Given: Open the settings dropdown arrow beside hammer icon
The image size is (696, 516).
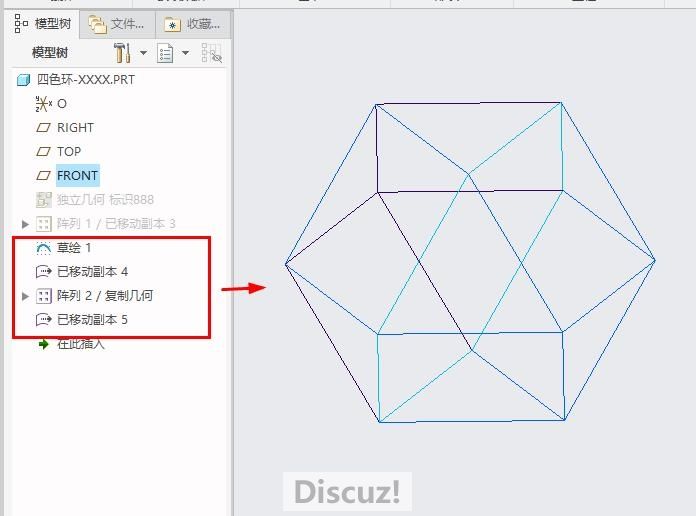Looking at the screenshot, I should [x=143, y=53].
